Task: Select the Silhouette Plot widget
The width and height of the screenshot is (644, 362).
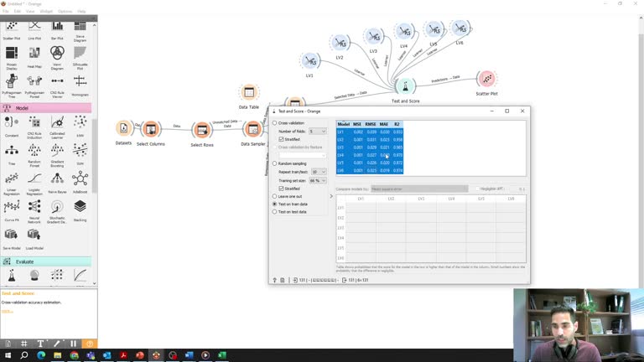Action: (x=80, y=58)
